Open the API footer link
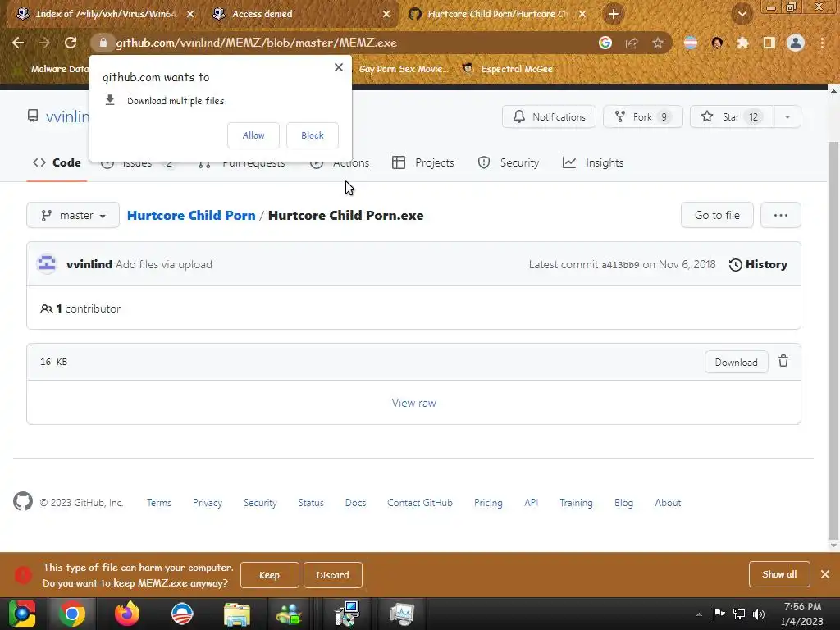Viewport: 840px width, 630px height. click(532, 503)
